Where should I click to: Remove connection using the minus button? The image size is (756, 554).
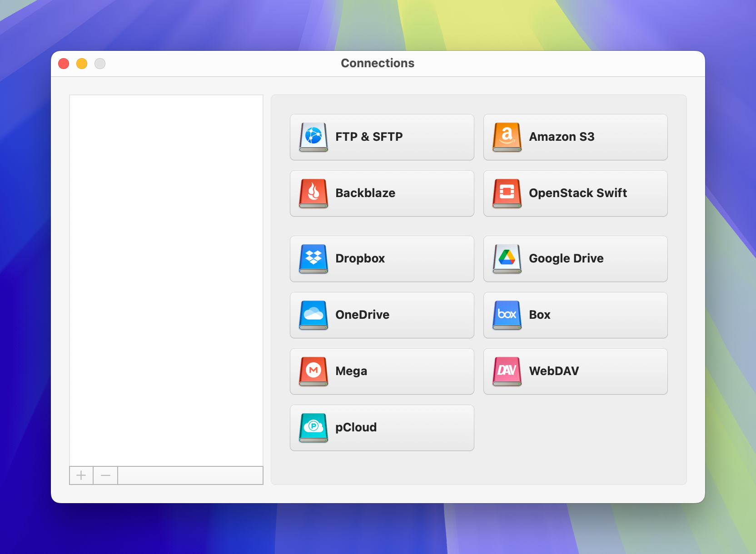click(105, 475)
